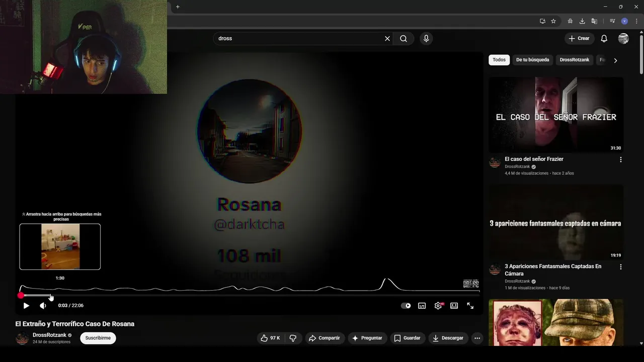Open options menu for 'El caso del señor Frazier'
This screenshot has height=362, width=644.
[620, 160]
